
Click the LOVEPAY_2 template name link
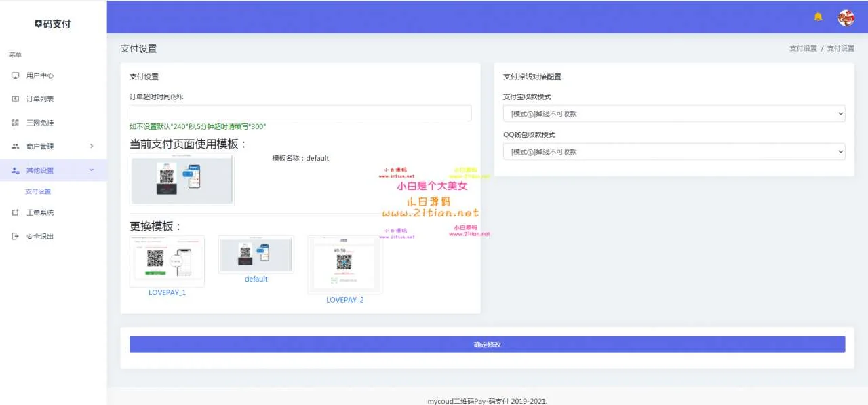344,300
